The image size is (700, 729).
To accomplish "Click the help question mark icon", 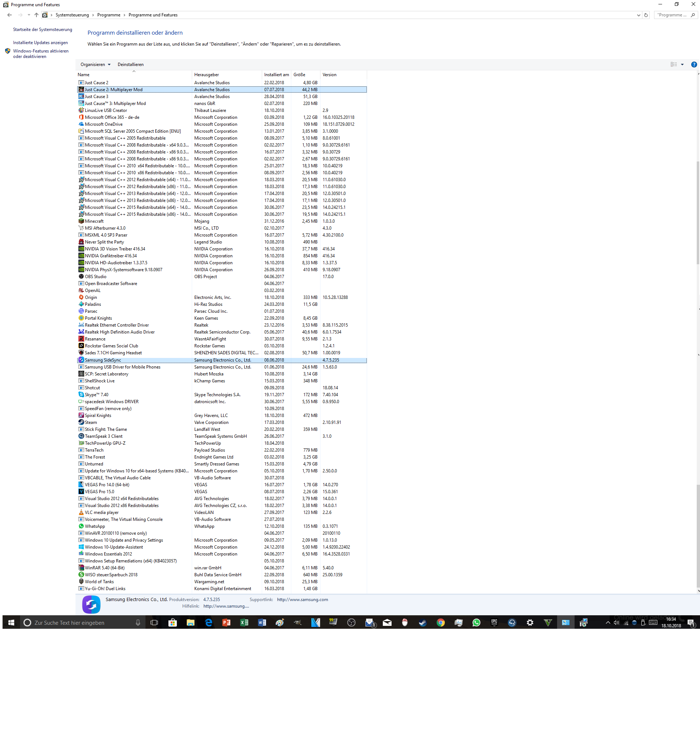I will pos(694,65).
